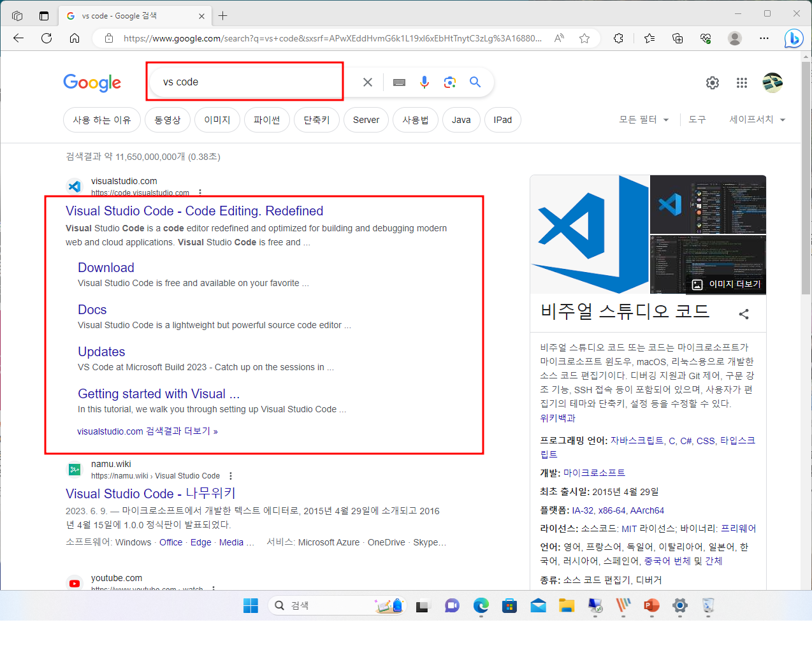Open more options for namu.wiki result
The width and height of the screenshot is (812, 648).
231,476
